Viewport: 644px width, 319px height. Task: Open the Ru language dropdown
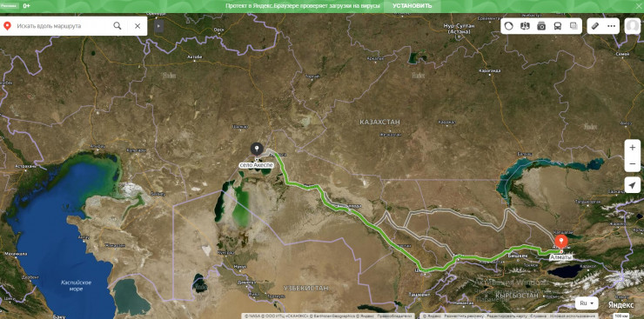coord(587,303)
